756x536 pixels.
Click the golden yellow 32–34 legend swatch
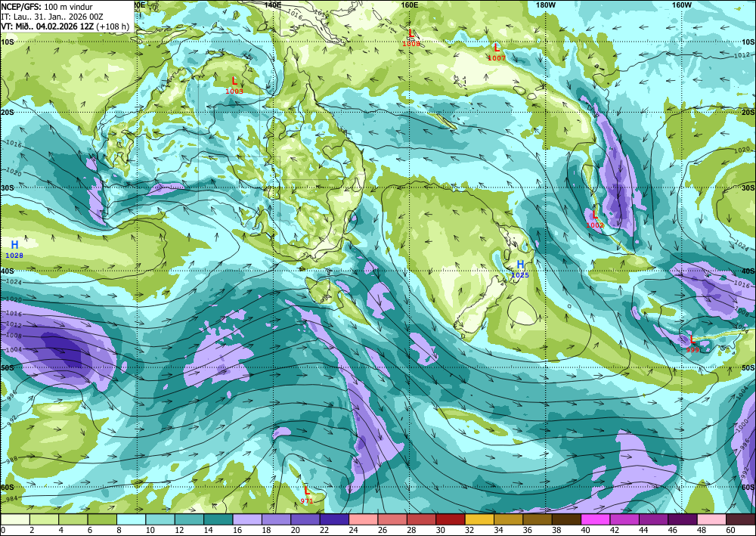[x=479, y=519]
